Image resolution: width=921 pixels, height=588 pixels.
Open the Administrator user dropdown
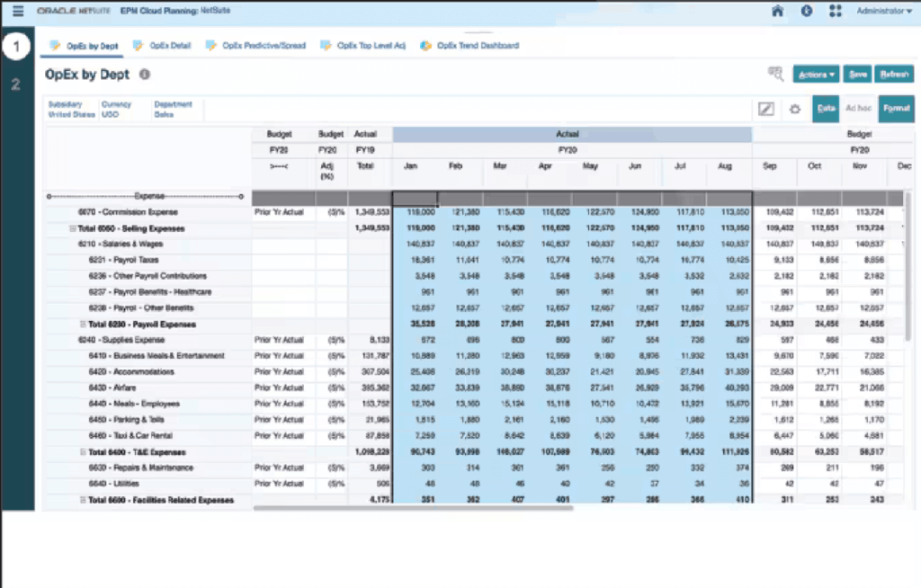click(884, 12)
